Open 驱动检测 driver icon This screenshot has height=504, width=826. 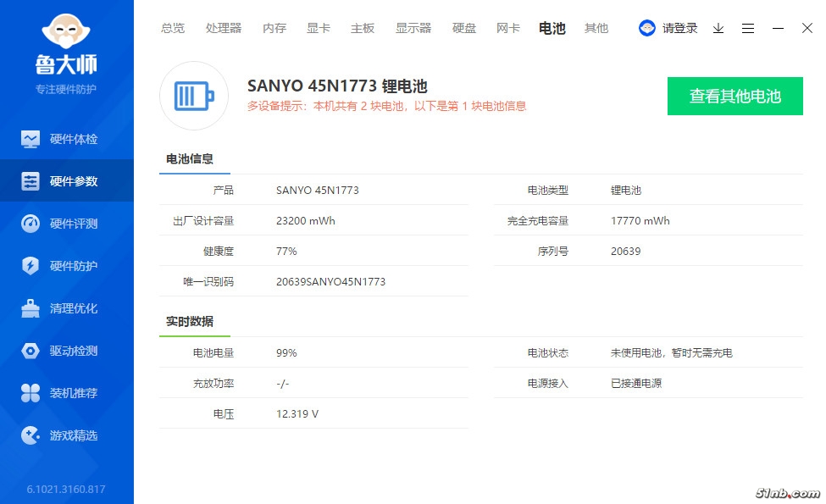click(30, 351)
